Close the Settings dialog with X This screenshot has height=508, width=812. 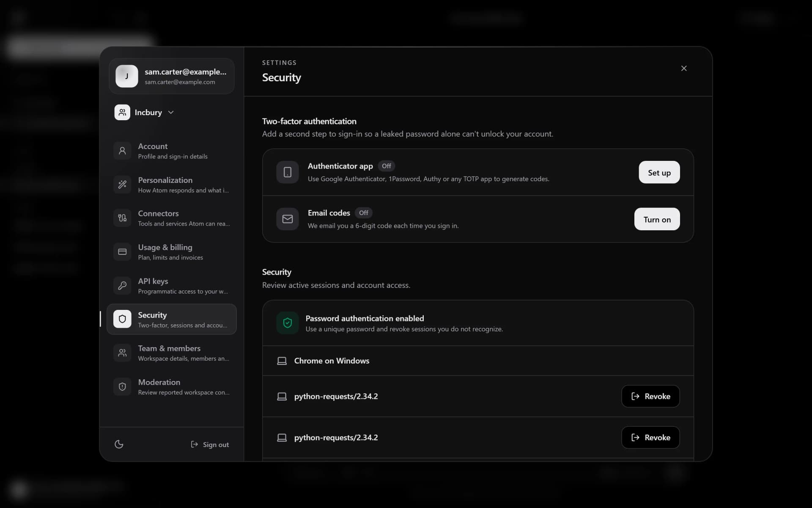684,68
